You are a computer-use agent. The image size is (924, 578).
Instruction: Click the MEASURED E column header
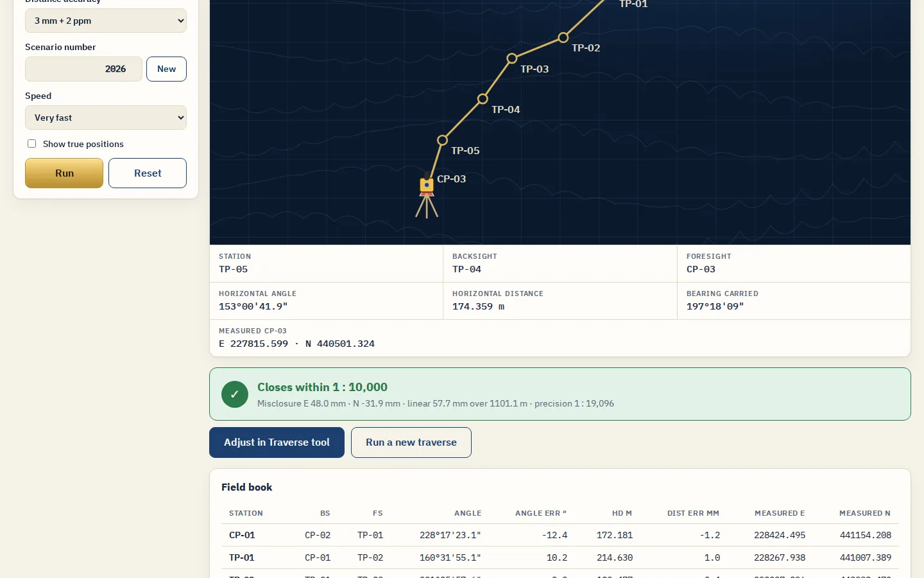coord(780,513)
